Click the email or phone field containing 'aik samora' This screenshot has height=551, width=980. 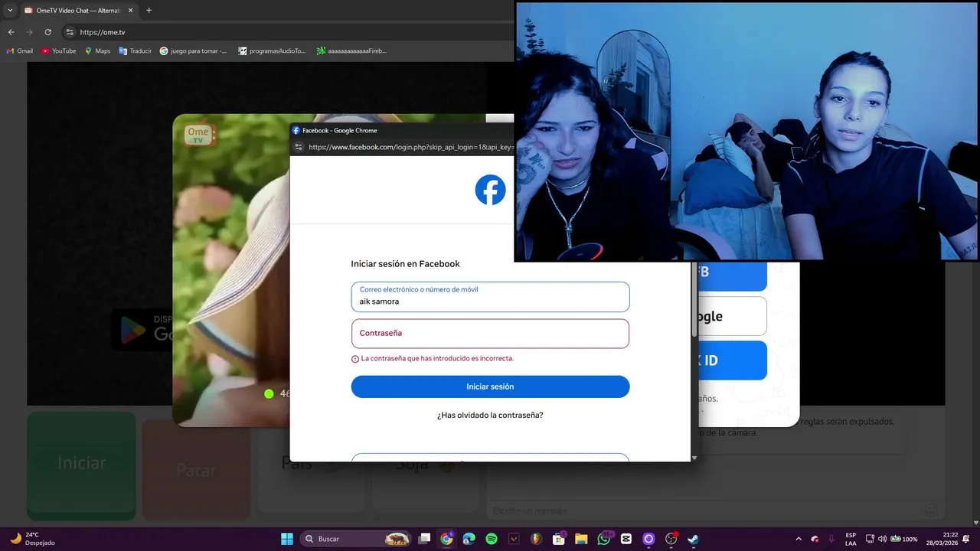(x=490, y=297)
